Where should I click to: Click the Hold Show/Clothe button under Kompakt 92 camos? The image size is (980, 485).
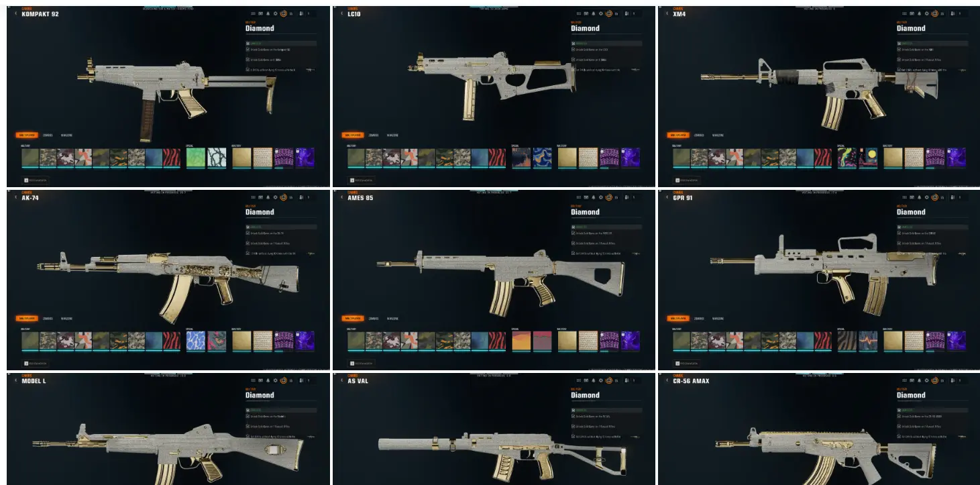coord(36,180)
